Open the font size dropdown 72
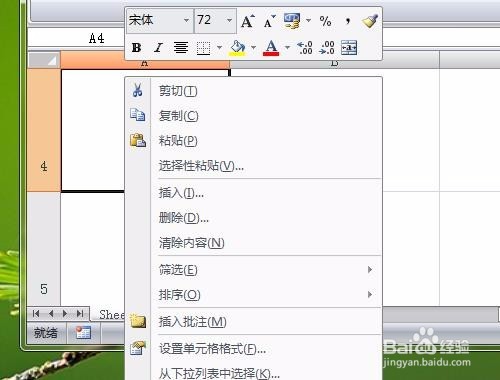 click(229, 21)
